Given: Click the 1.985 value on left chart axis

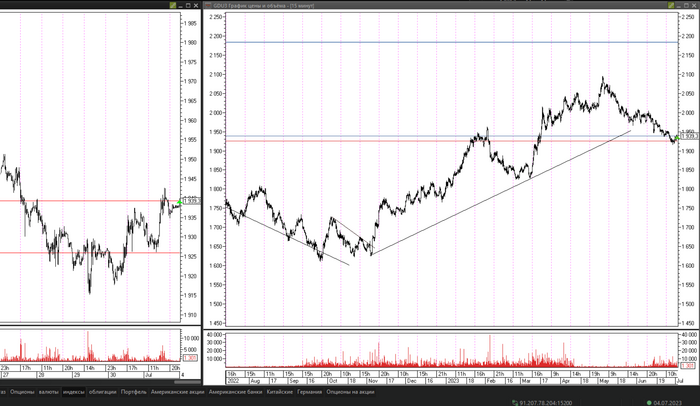Looking at the screenshot, I should [x=192, y=23].
